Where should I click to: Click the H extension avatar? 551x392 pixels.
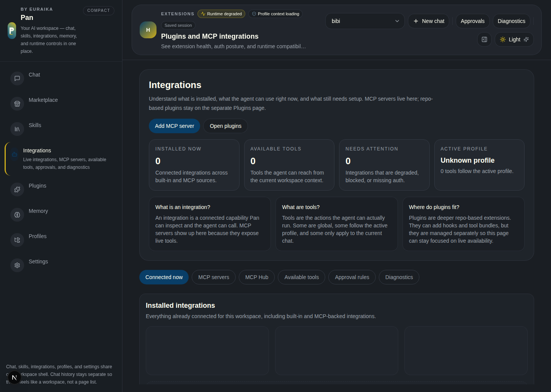tap(148, 30)
